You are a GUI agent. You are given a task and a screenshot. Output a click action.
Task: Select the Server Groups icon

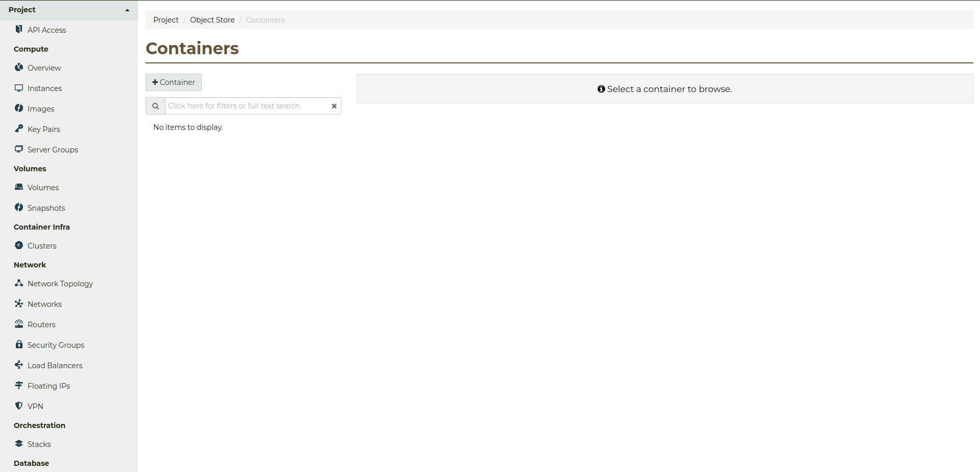19,149
